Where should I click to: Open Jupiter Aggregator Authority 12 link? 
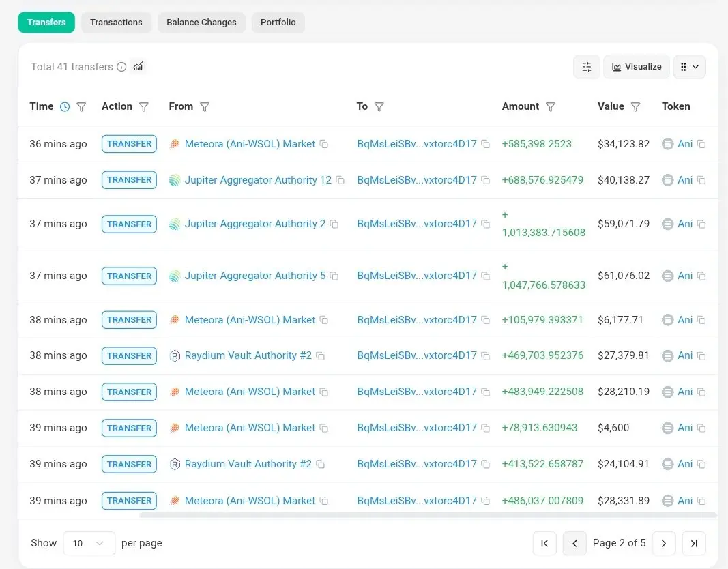pyautogui.click(x=258, y=180)
